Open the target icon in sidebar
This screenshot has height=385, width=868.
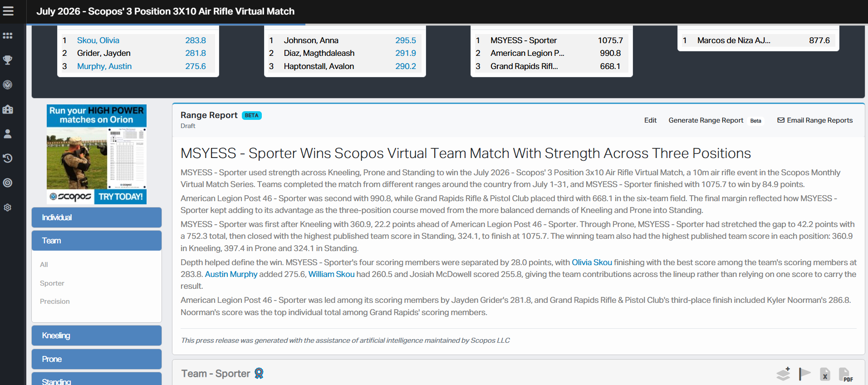[x=8, y=183]
